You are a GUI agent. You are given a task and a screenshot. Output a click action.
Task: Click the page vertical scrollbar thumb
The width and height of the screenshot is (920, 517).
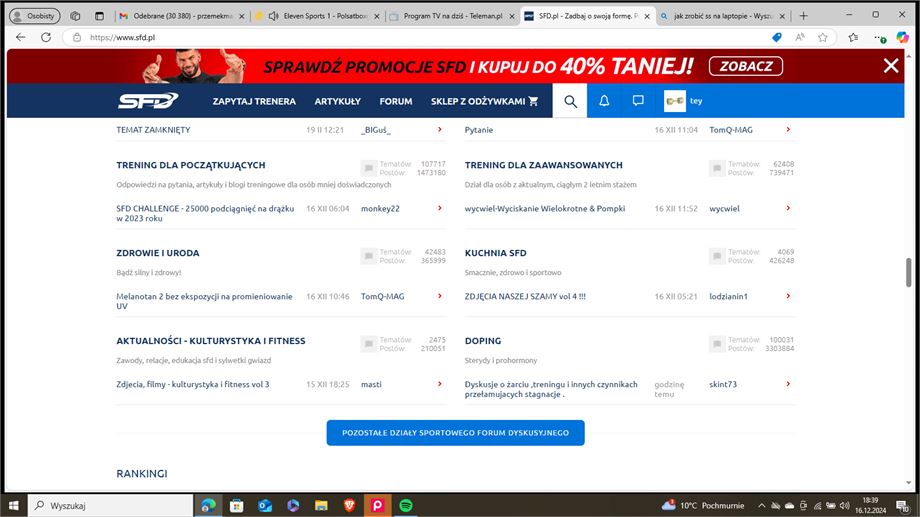click(x=909, y=272)
